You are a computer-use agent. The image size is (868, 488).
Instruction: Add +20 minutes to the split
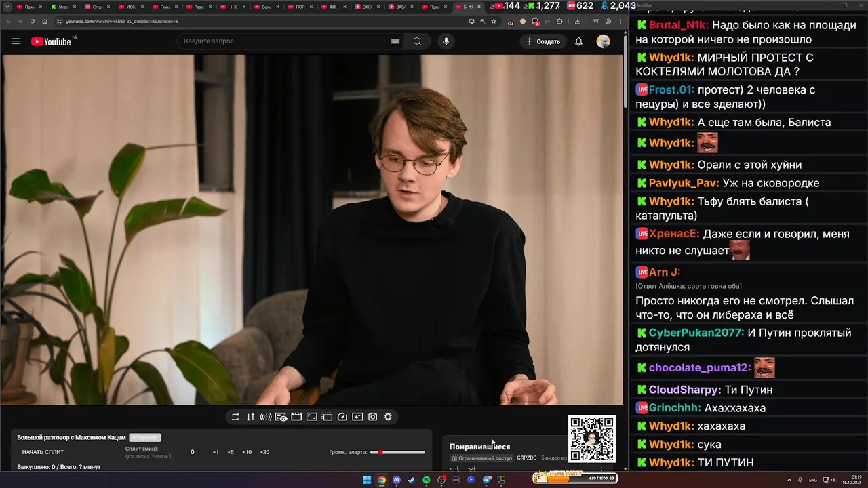264,452
